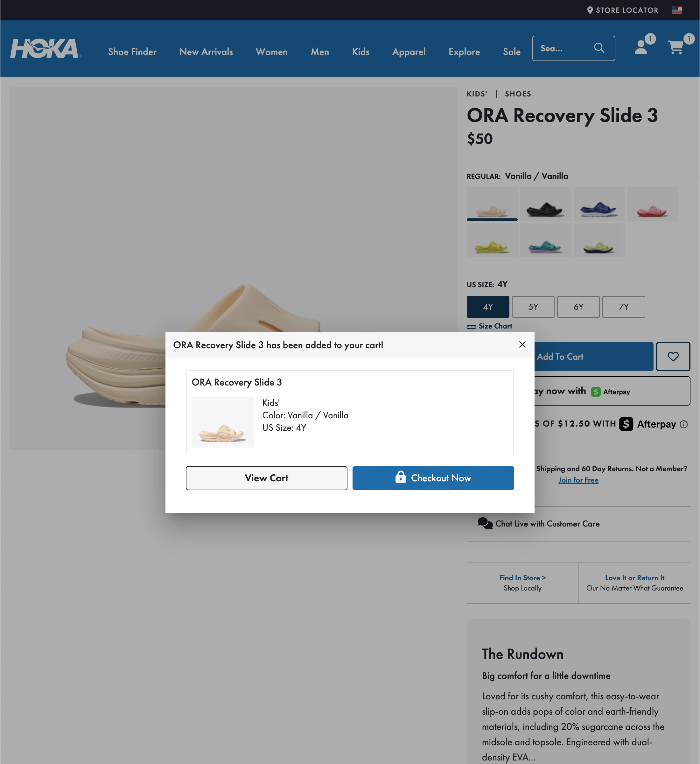
Task: Click the heart wishlist icon
Action: (x=673, y=356)
